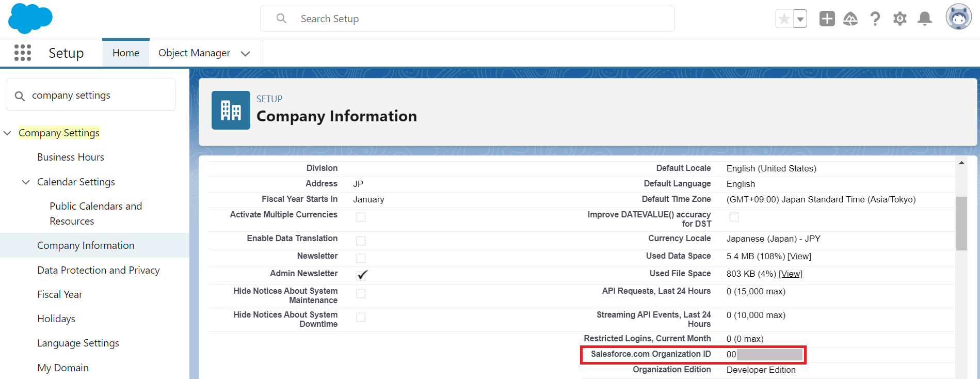Switch to the Home tab
Viewport: 980px width, 379px height.
(126, 53)
